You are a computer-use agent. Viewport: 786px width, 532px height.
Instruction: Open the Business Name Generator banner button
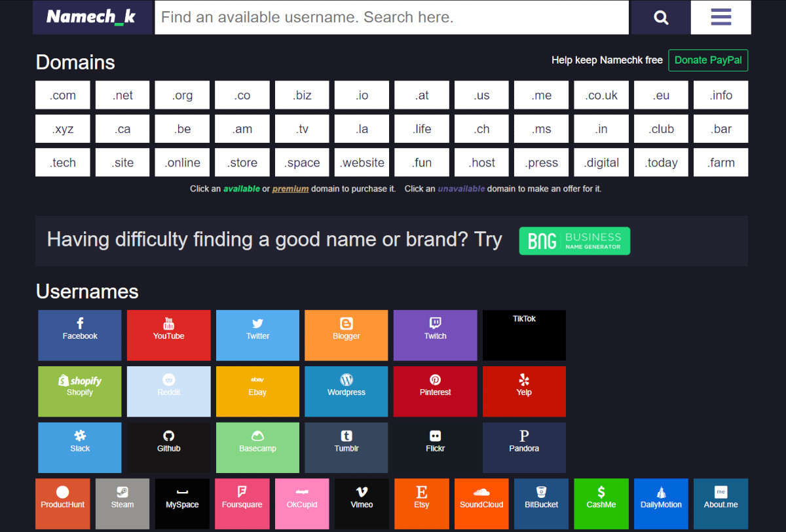pos(574,240)
